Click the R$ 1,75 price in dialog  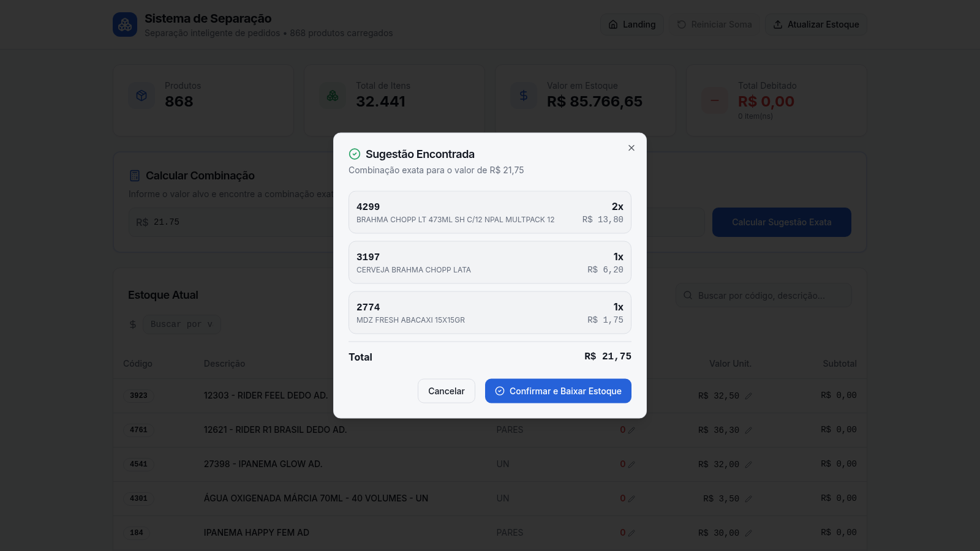tap(605, 320)
